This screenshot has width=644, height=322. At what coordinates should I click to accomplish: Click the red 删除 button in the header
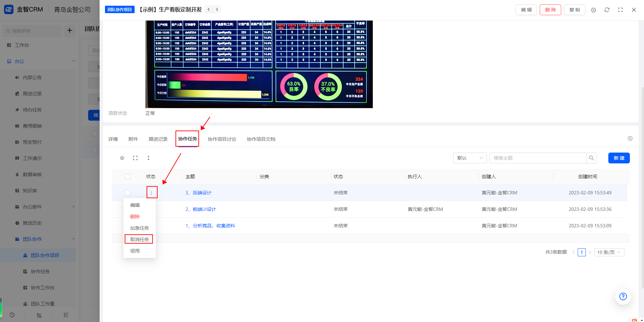click(550, 10)
